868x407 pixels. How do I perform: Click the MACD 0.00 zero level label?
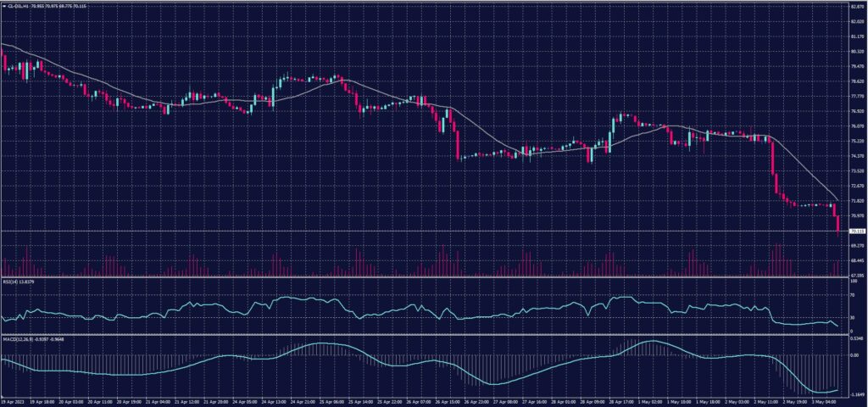click(854, 356)
